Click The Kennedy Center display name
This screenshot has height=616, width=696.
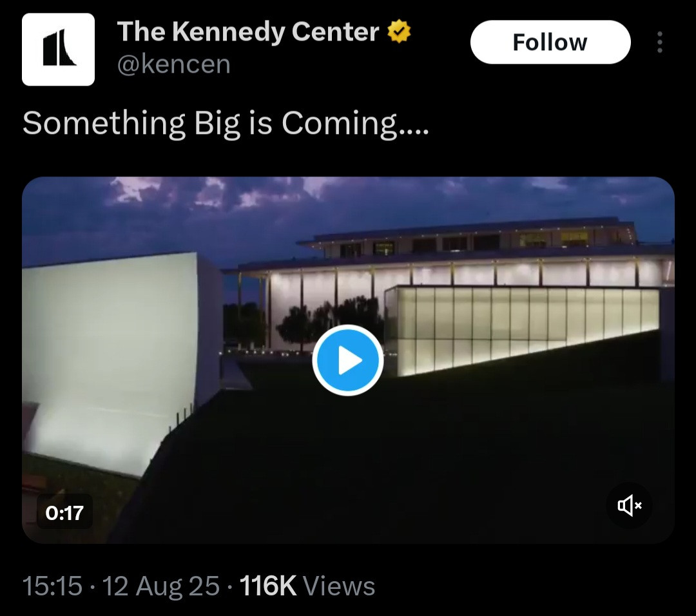(248, 32)
